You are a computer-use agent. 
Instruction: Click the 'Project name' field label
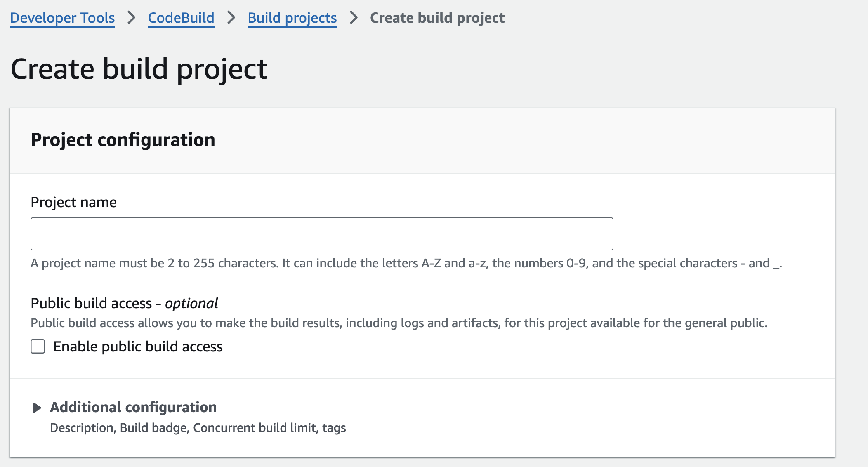click(x=73, y=202)
